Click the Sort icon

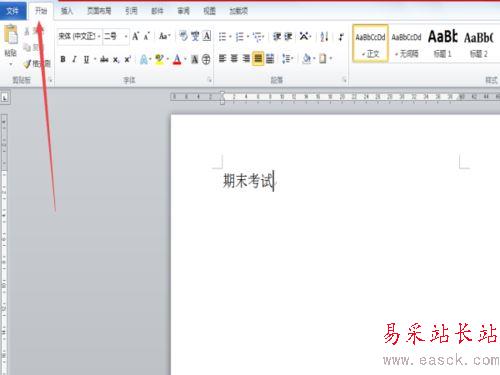coord(324,36)
